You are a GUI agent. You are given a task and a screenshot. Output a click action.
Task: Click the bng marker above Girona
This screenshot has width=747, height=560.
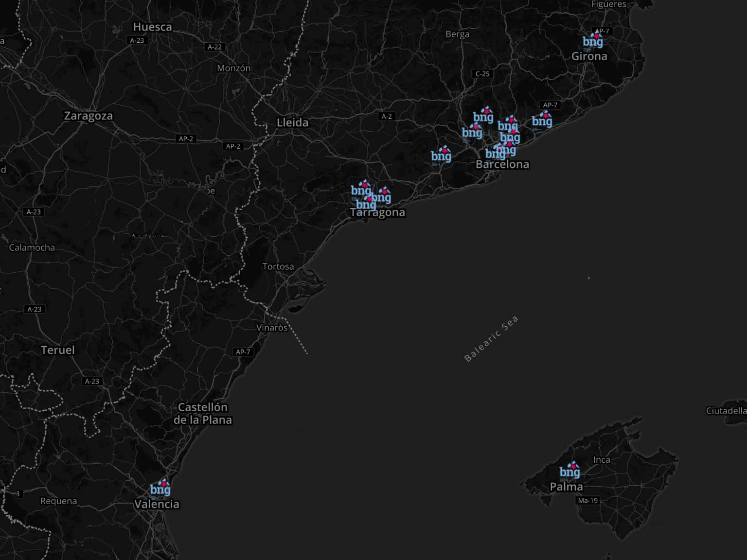[x=593, y=40]
